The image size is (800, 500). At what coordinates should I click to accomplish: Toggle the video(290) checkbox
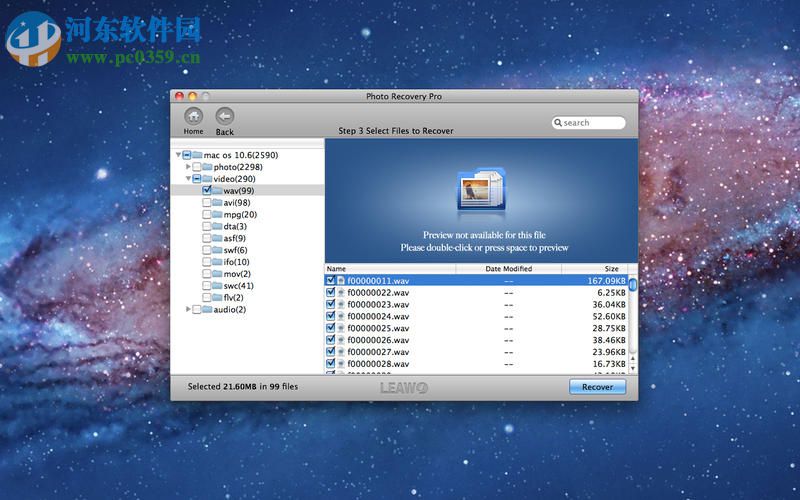(197, 179)
